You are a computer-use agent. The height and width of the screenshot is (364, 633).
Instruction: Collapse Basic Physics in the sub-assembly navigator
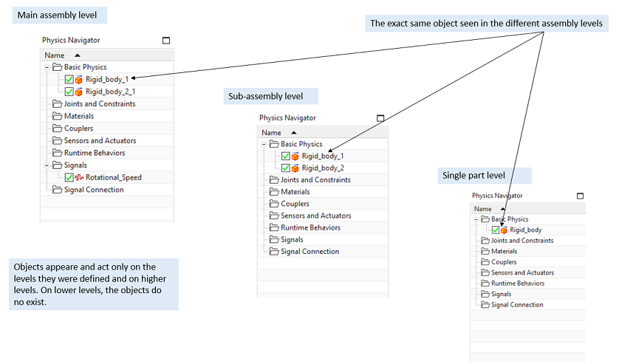pyautogui.click(x=264, y=144)
